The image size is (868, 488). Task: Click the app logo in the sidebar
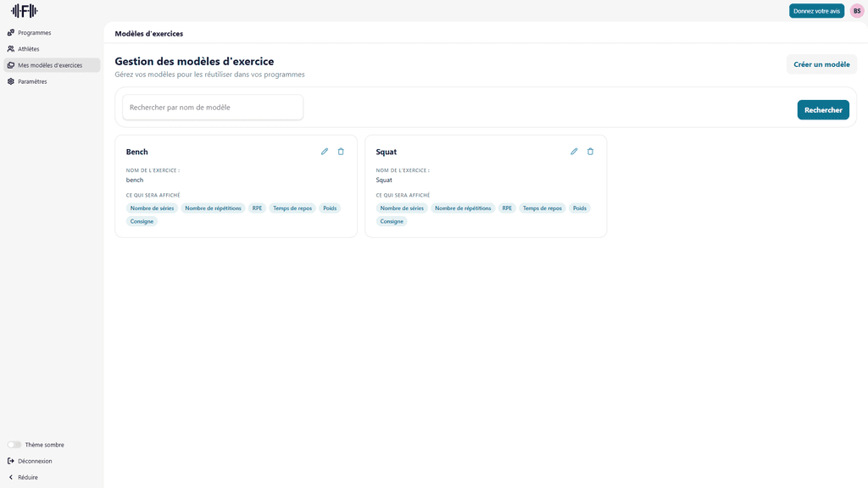click(x=24, y=11)
